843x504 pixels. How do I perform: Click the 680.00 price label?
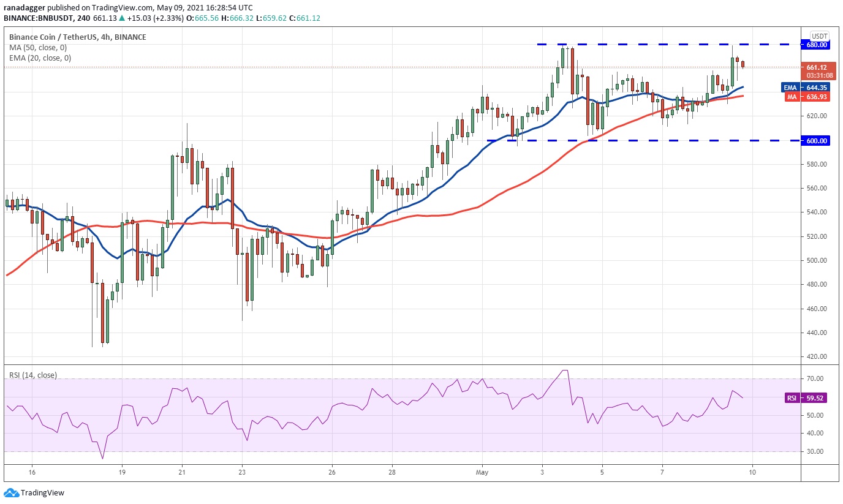coord(818,45)
